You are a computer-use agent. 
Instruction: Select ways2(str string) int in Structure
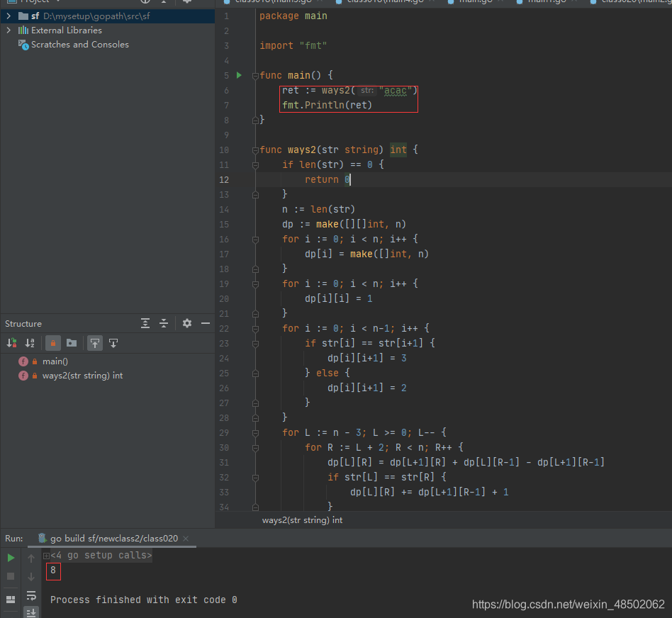point(82,376)
